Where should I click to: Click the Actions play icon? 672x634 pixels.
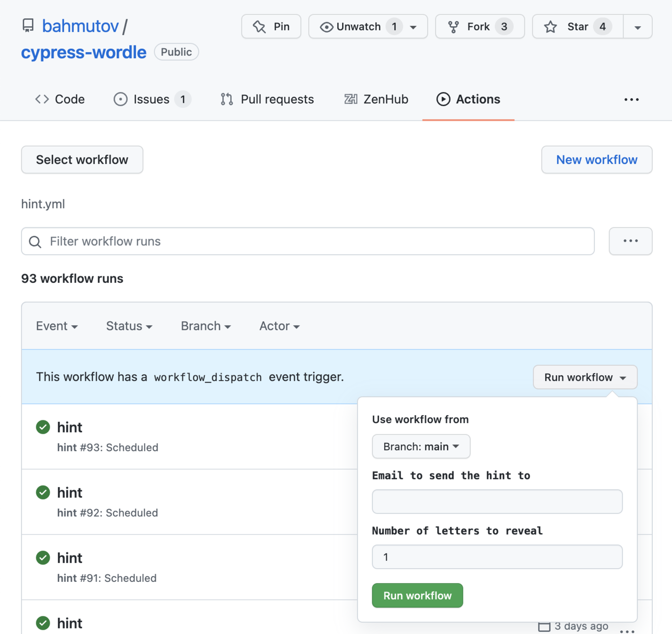coord(443,99)
